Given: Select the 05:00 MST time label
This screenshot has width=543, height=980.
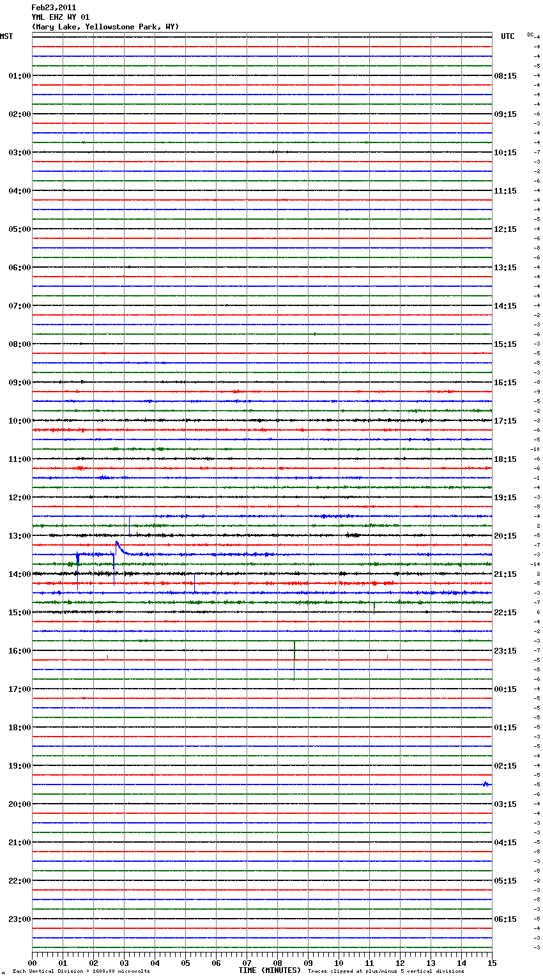Looking at the screenshot, I should (x=20, y=229).
